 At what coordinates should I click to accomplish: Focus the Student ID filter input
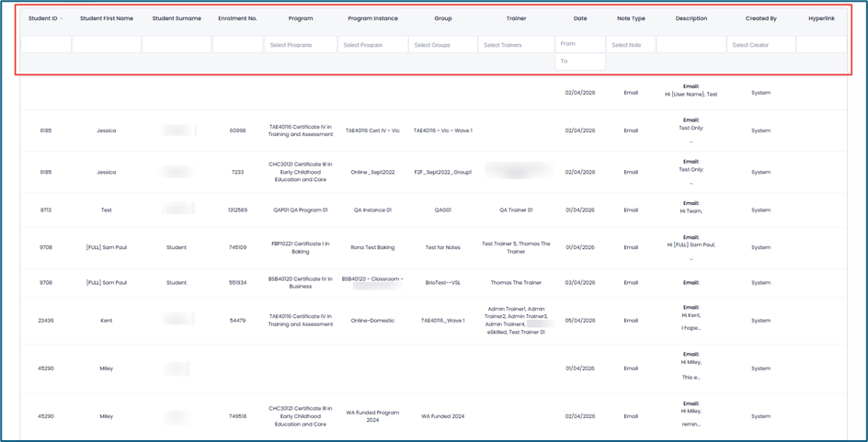point(46,44)
